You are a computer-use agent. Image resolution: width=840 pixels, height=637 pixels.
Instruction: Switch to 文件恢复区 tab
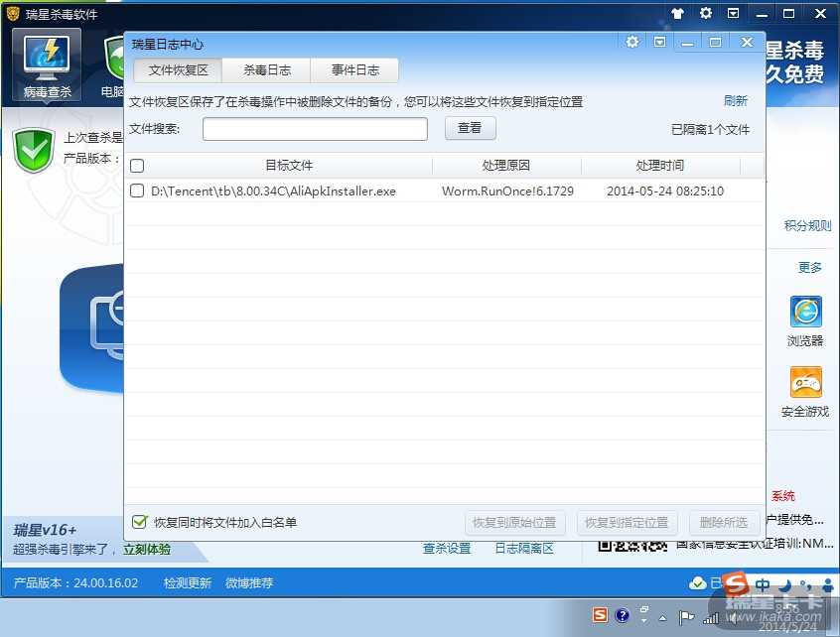click(178, 70)
